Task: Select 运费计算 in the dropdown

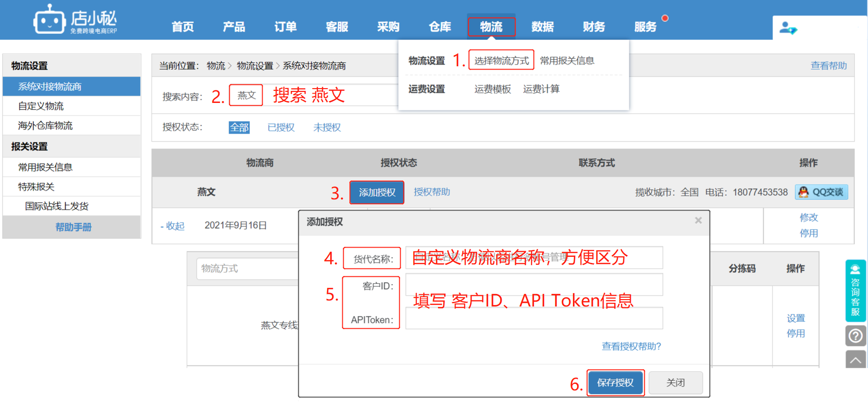Action: (x=541, y=89)
